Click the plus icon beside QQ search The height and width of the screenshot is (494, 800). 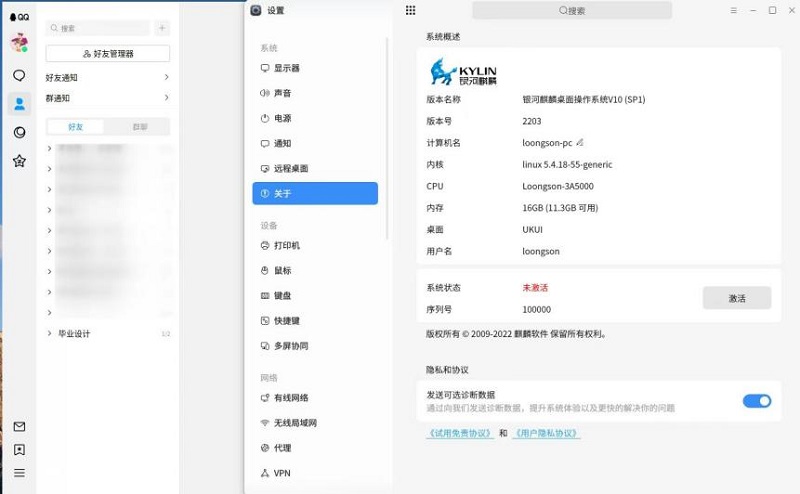tap(162, 28)
